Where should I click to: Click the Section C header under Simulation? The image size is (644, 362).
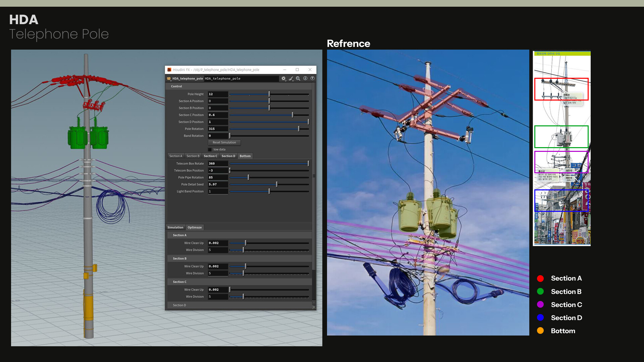click(x=239, y=282)
